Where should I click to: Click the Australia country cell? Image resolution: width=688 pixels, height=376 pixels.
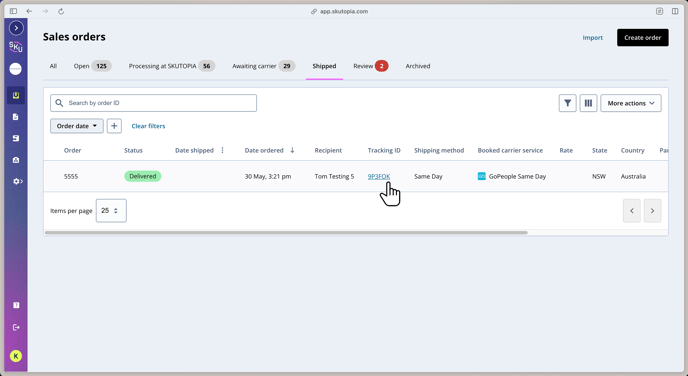[x=633, y=176]
